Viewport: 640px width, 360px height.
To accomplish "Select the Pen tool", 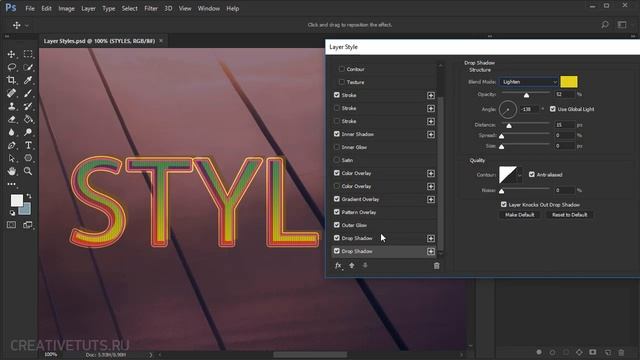I will [x=11, y=145].
